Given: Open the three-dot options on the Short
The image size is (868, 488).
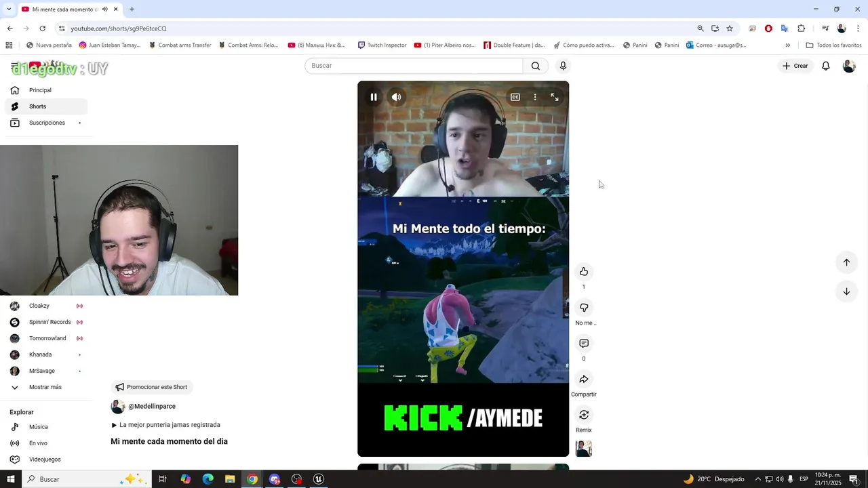Looking at the screenshot, I should tap(535, 97).
